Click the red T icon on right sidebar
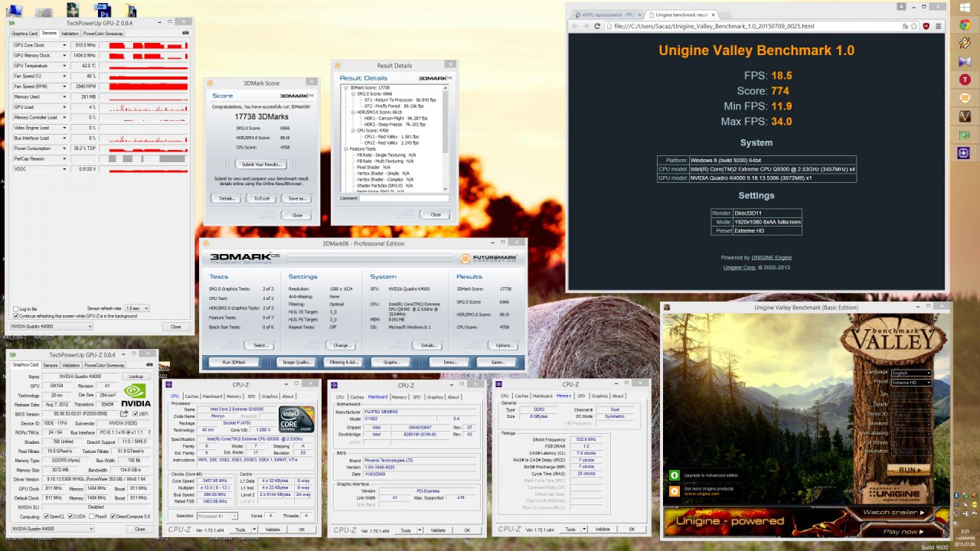The image size is (980, 551). 966,80
